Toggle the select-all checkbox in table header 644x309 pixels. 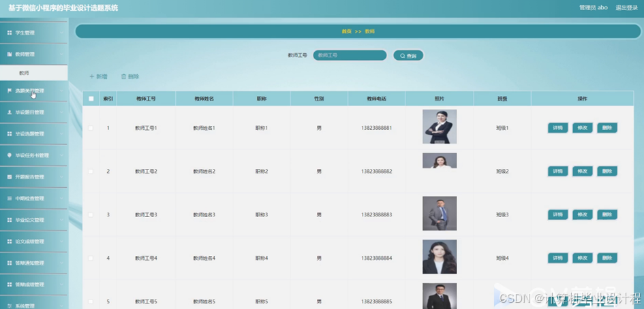point(91,99)
